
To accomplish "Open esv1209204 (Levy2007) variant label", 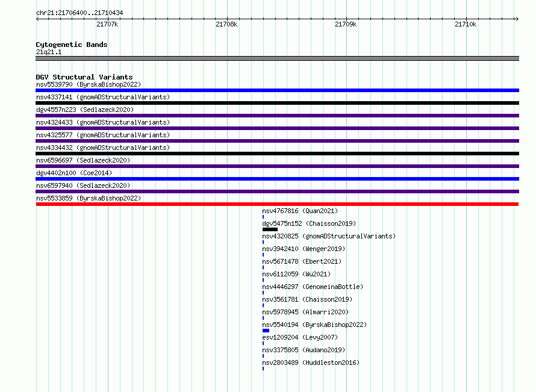I will 300,337.
